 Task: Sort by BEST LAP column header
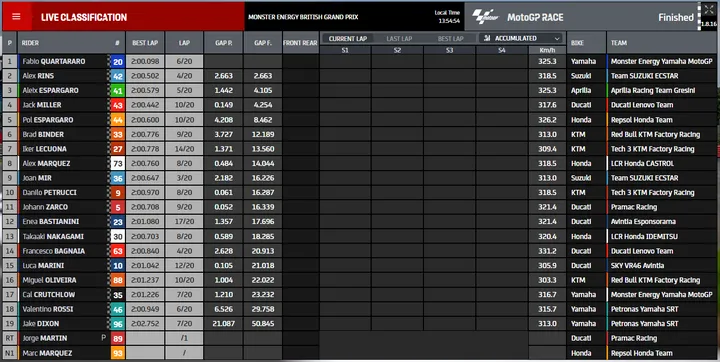tap(145, 43)
